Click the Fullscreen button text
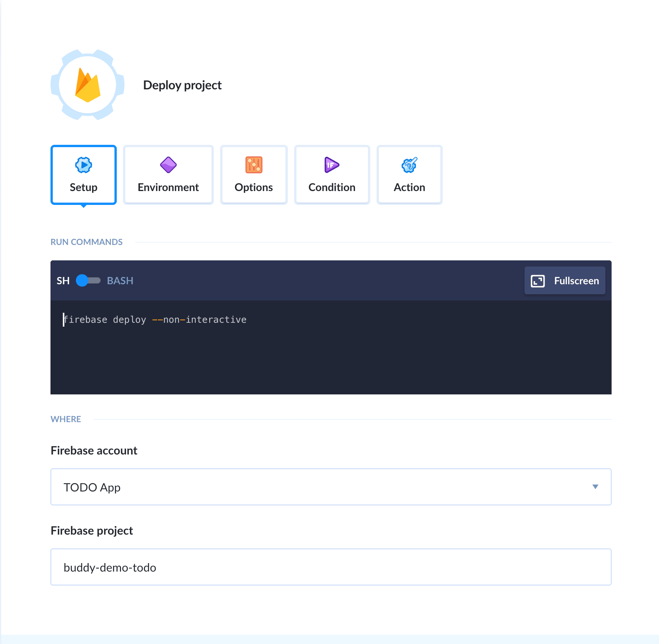Image resolution: width=659 pixels, height=644 pixels. click(x=576, y=281)
